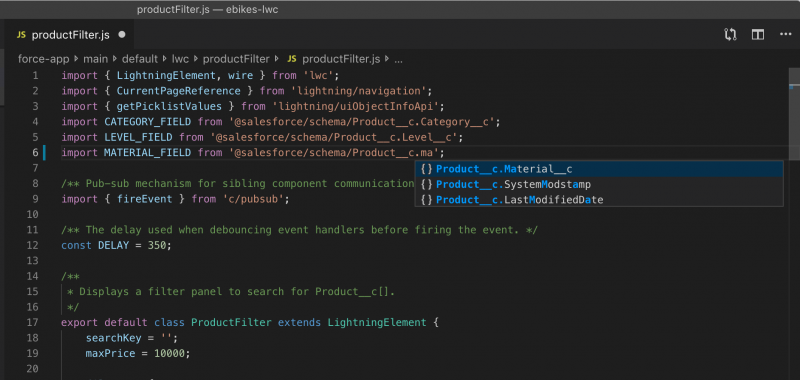This screenshot has width=800, height=380.
Task: Click 'CurrentPageReference' on line 2
Action: coord(179,91)
